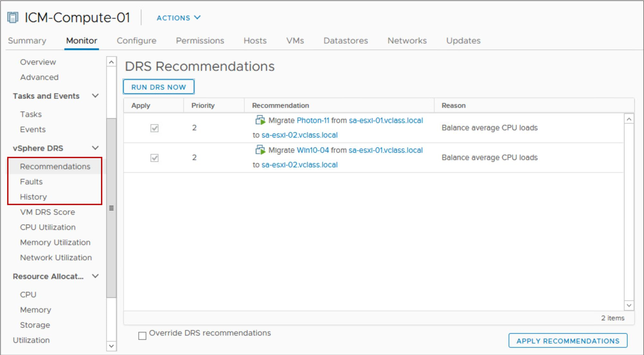Screen dimensions: 644x355
Task: Collapse the Tasks and Events section
Action: 95,96
